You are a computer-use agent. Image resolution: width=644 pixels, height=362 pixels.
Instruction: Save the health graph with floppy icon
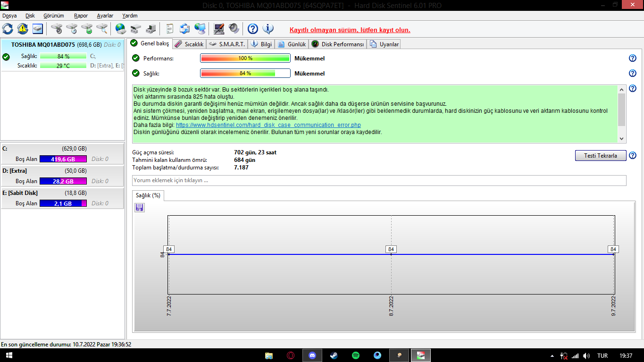tap(140, 208)
